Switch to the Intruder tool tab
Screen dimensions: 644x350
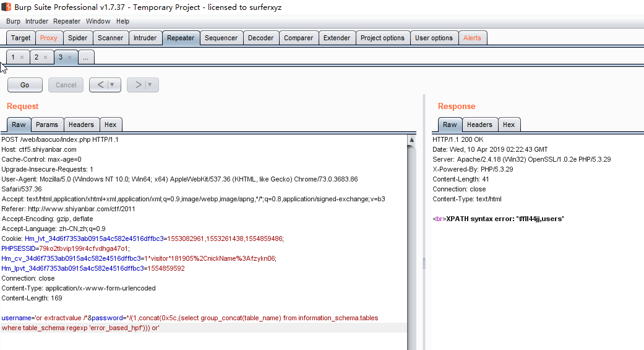(x=145, y=38)
